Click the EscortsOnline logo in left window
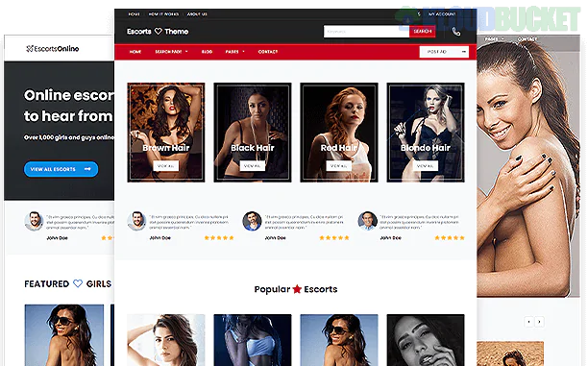The image size is (588, 366). coord(53,49)
